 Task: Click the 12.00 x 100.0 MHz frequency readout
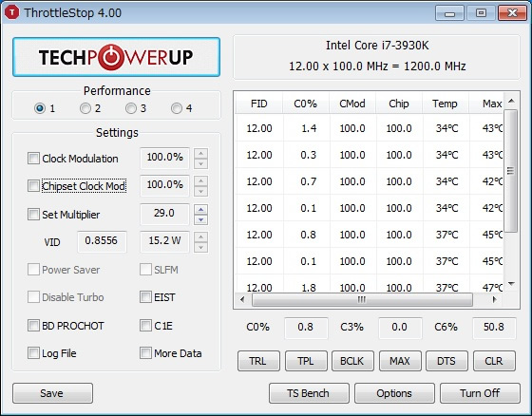(377, 66)
